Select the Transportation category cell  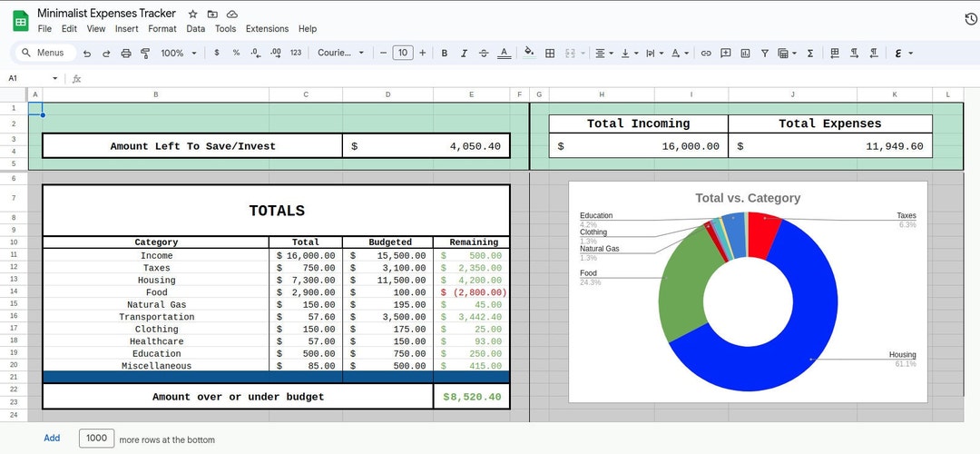pyautogui.click(x=156, y=317)
